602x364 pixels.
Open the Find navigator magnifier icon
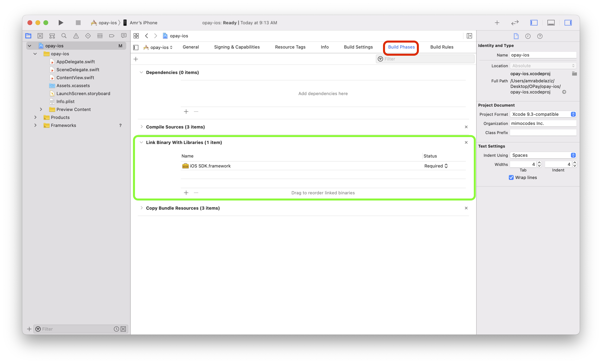pos(64,36)
